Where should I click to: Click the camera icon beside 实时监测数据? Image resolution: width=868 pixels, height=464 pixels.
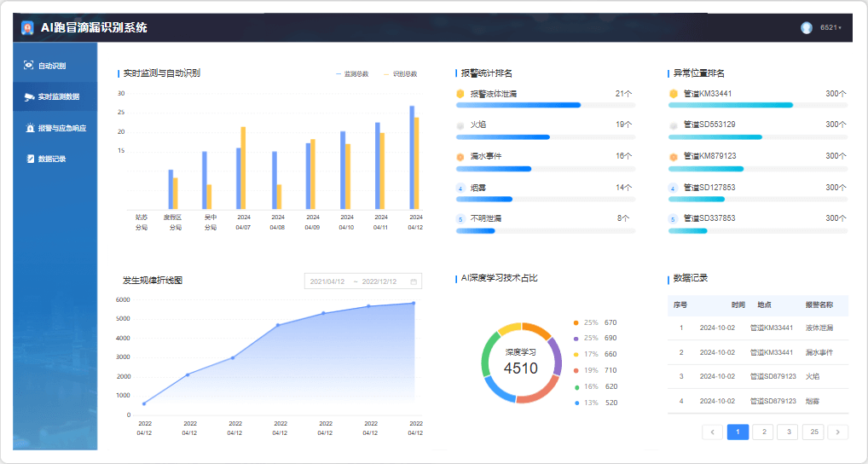(29, 97)
